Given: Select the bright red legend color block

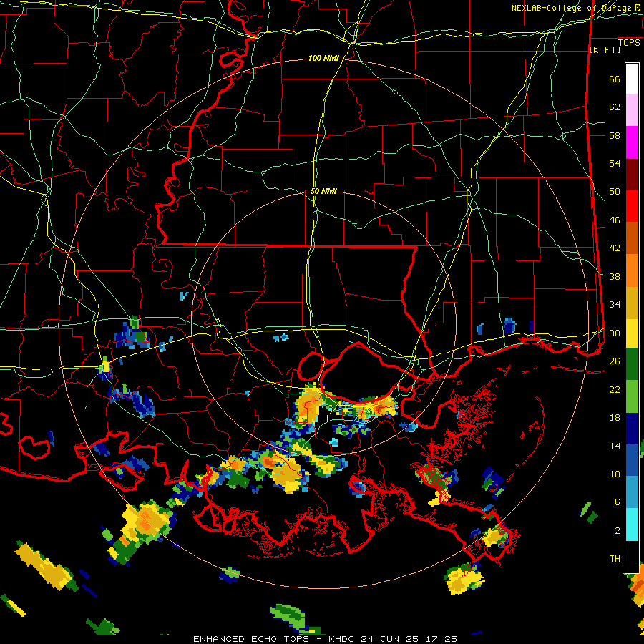Looking at the screenshot, I should pos(632,206).
